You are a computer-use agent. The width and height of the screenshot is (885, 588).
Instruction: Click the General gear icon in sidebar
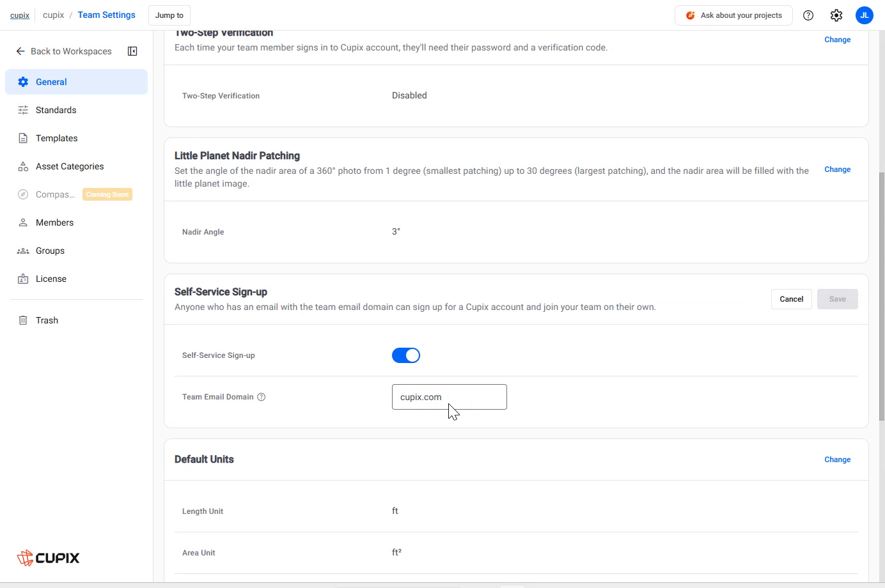point(23,82)
